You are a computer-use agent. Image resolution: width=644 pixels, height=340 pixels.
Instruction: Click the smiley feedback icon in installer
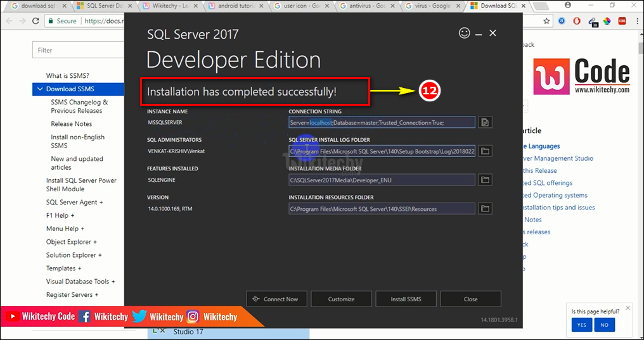pyautogui.click(x=465, y=32)
